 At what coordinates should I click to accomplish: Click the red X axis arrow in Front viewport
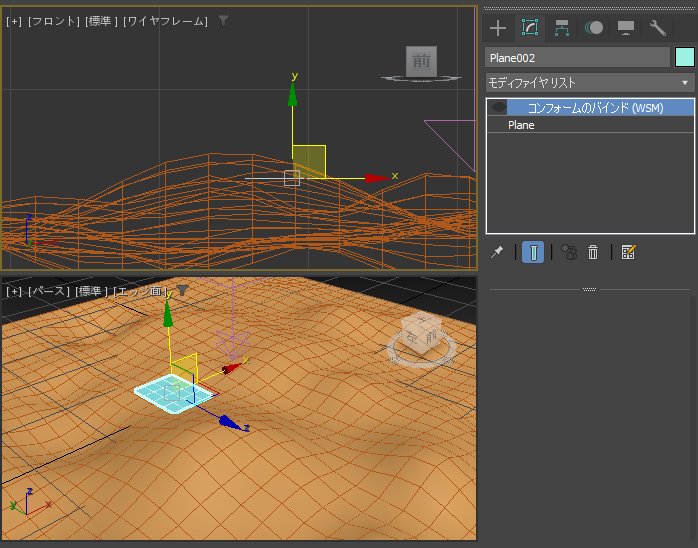tap(378, 179)
